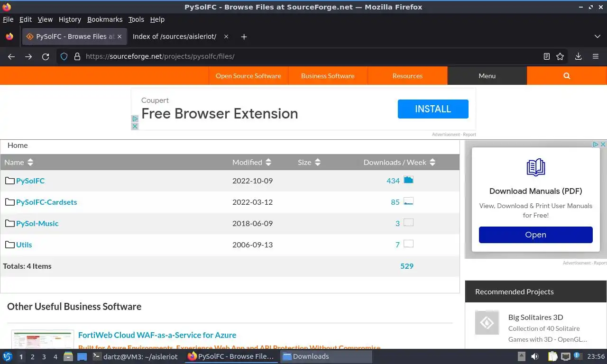
Task: Show Utils downloads chart icon
Action: [408, 244]
